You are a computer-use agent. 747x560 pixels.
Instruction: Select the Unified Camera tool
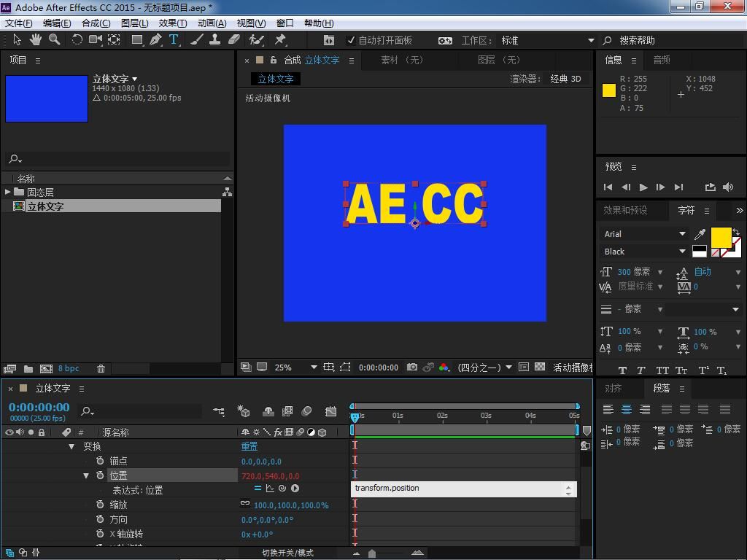click(x=96, y=40)
